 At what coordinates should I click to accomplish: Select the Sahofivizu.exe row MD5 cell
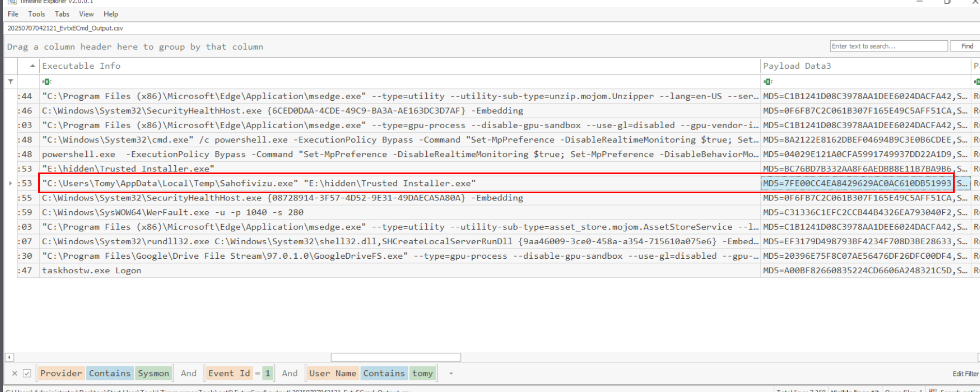pyautogui.click(x=857, y=183)
